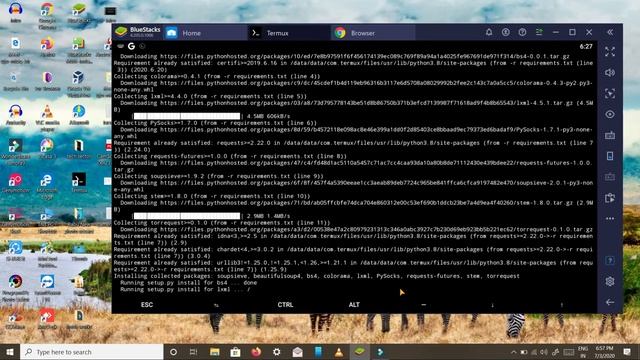640x360 pixels.
Task: Click the 'Running setup.py install for lxml' line
Action: [x=184, y=289]
